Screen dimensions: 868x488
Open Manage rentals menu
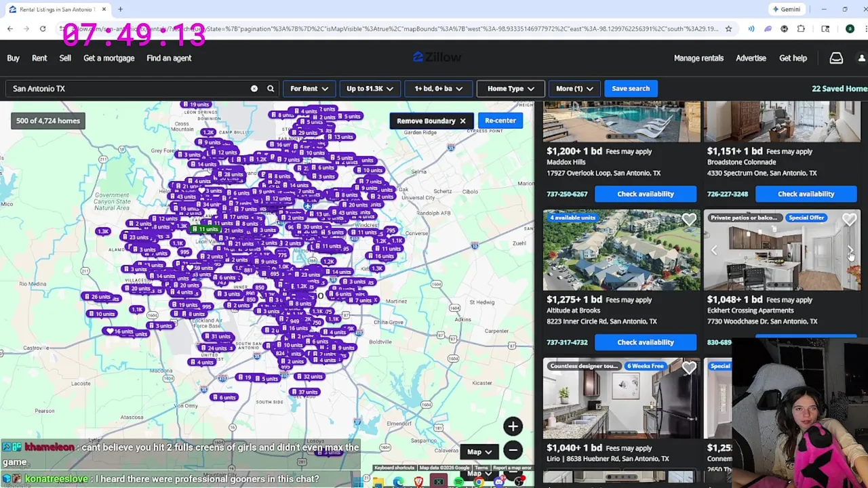tap(698, 58)
